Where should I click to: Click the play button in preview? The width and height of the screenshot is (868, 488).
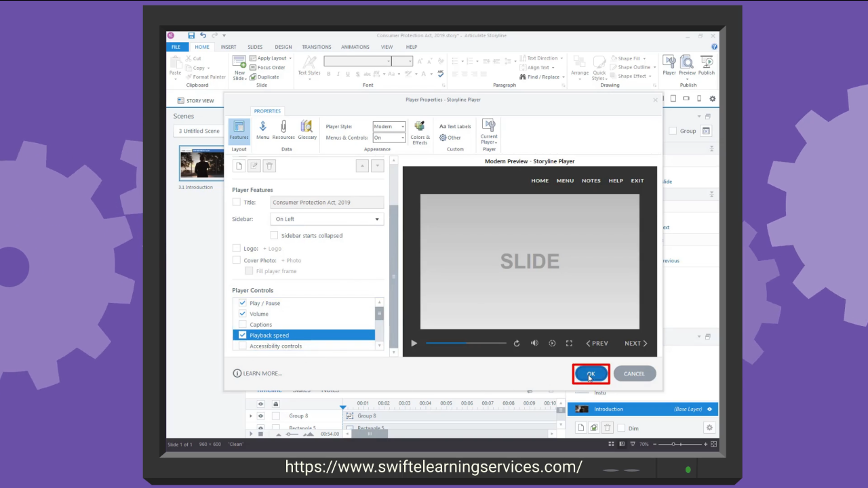coord(414,344)
